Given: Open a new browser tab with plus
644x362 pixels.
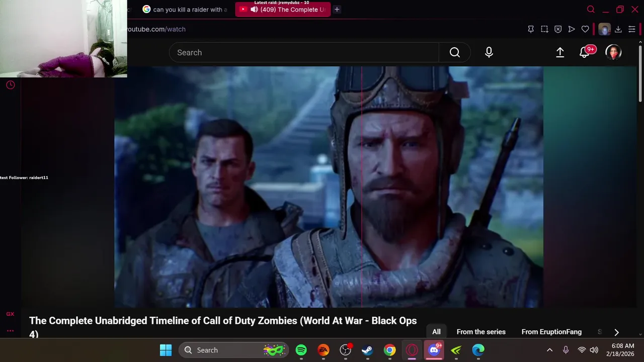Looking at the screenshot, I should click(337, 9).
